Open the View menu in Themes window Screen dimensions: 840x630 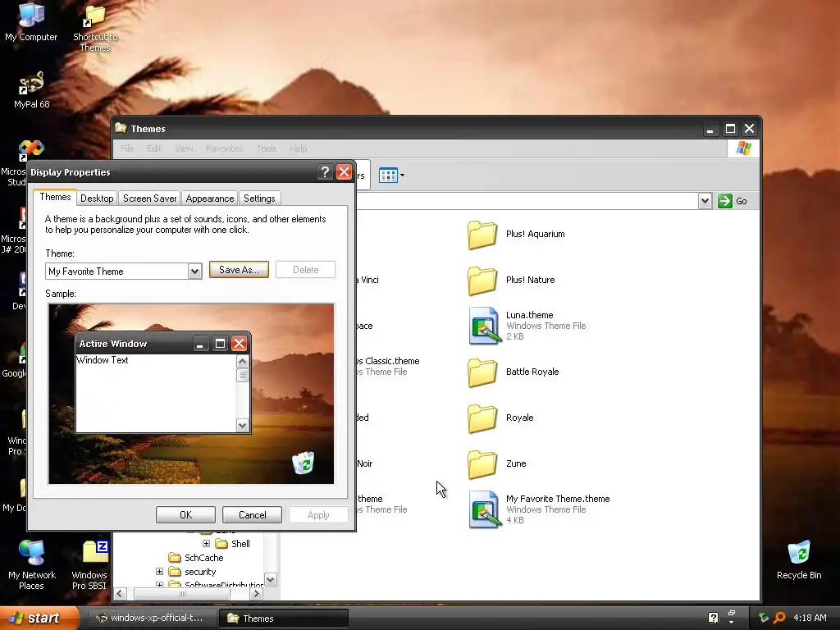point(184,149)
